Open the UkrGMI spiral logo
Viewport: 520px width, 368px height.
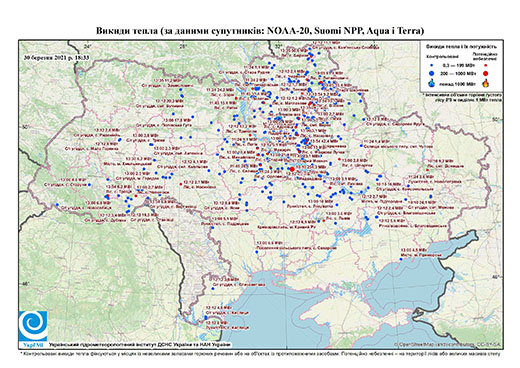click(33, 325)
